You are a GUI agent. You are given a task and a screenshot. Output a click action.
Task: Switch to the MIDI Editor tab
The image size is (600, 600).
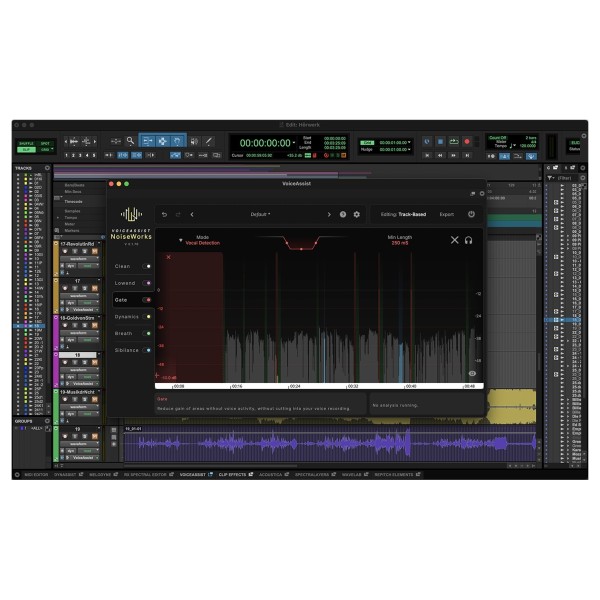point(37,474)
